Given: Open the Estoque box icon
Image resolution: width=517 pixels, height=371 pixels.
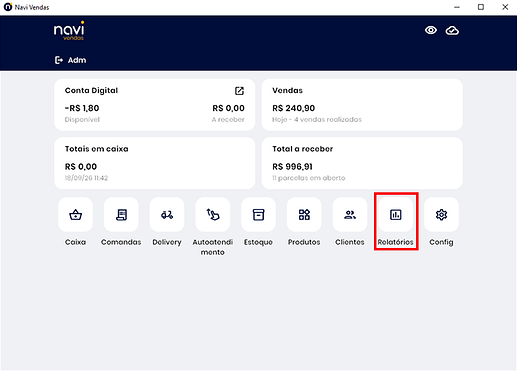Looking at the screenshot, I should click(x=258, y=215).
